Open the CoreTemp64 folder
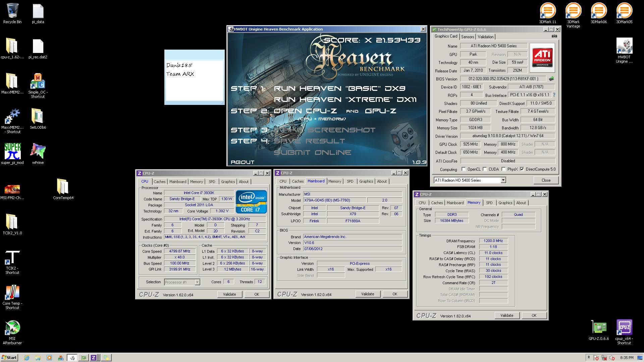 63,189
